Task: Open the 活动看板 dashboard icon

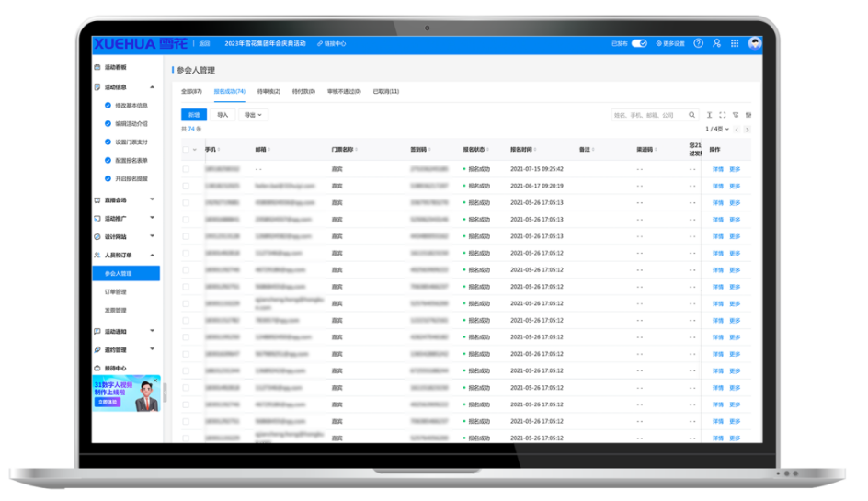Action: click(x=97, y=67)
